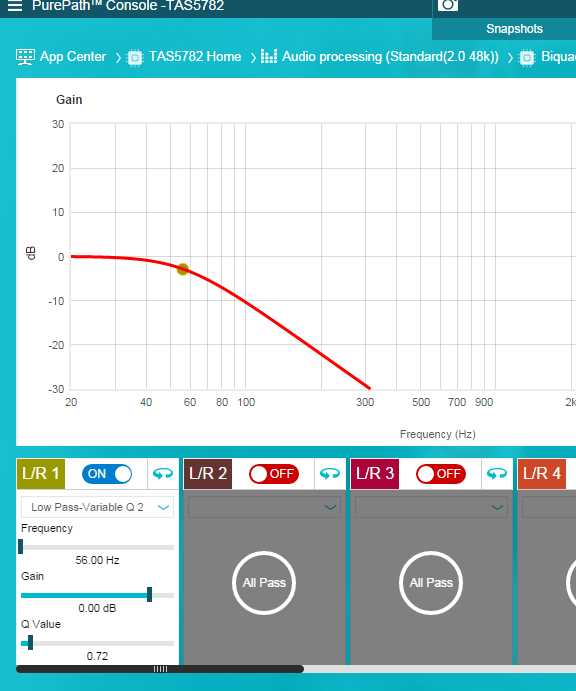Click the 0.72 Q value text
The image size is (576, 691).
click(x=97, y=656)
